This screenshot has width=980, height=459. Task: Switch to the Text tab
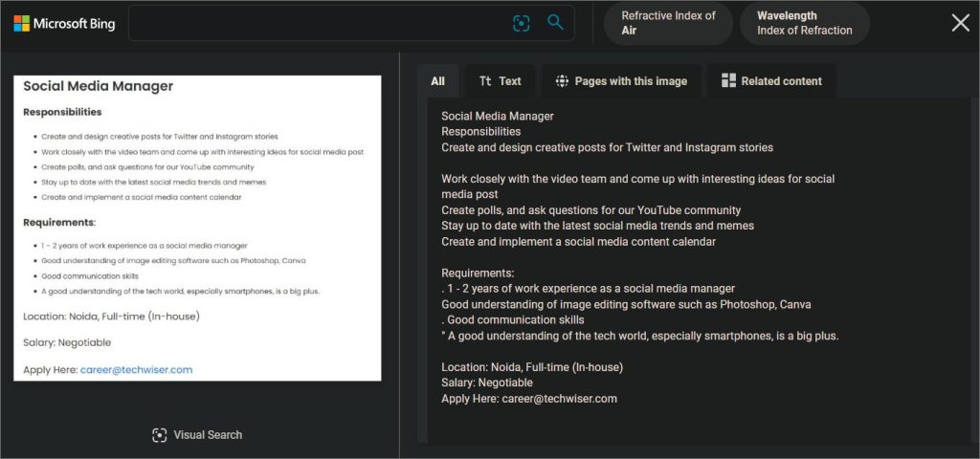[x=500, y=81]
